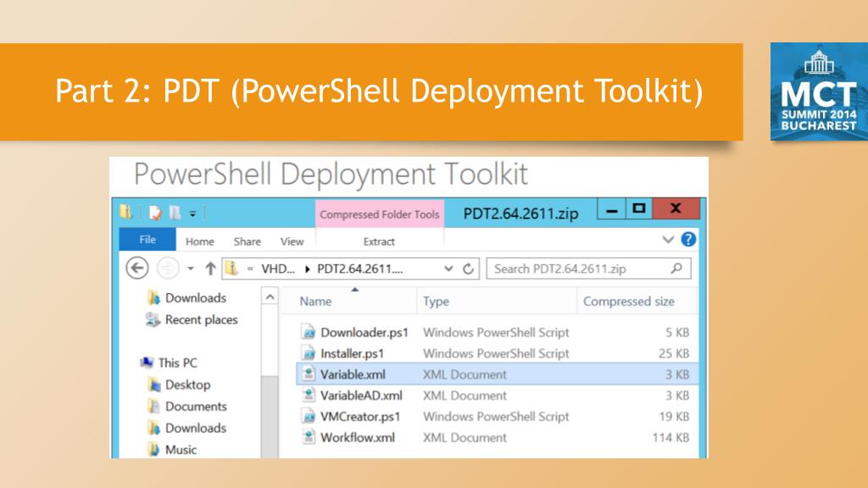Switch to the Extract ribbon tab
This screenshot has height=488, width=868.
click(x=379, y=241)
